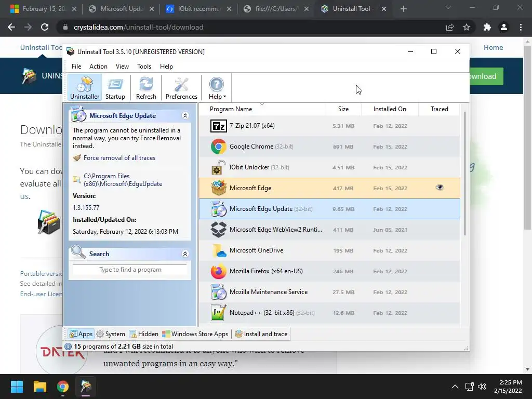Screen dimensions: 532x399
Task: Select the Microsoft Edge Update installer icon
Action: point(219,209)
